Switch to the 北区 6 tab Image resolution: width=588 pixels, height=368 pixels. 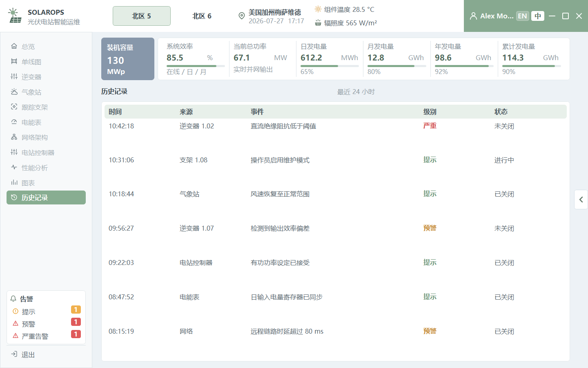point(202,16)
